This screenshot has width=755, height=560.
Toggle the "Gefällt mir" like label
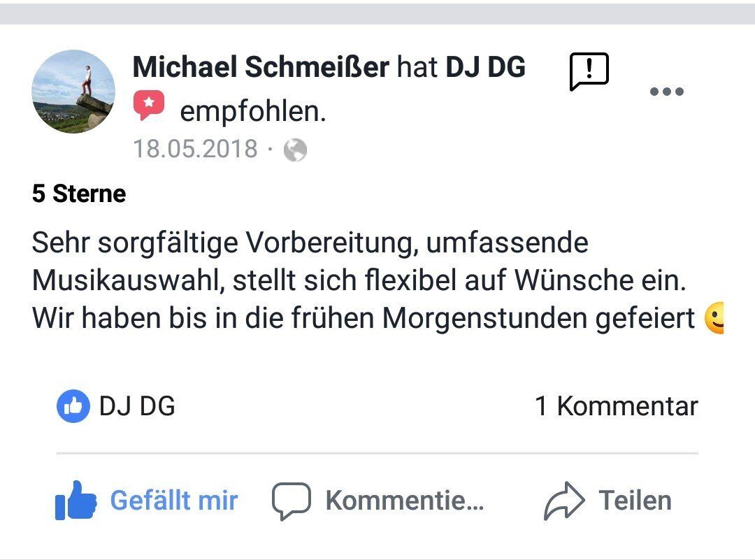(x=174, y=501)
